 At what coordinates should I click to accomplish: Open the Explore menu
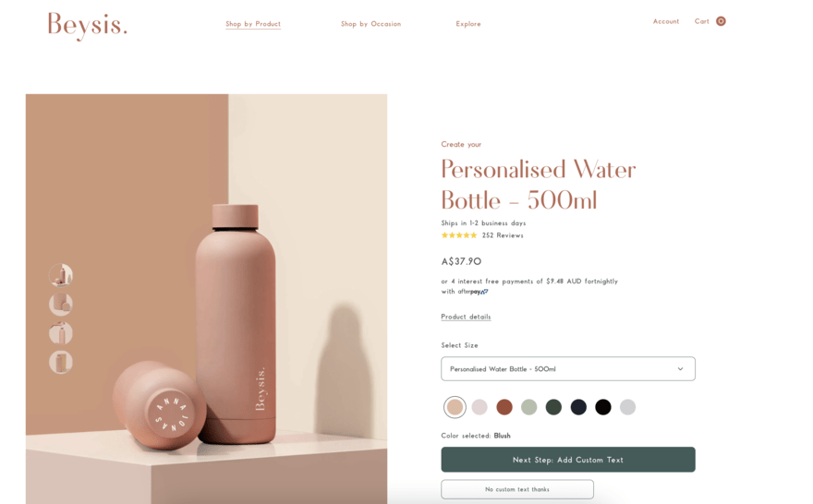pyautogui.click(x=468, y=24)
